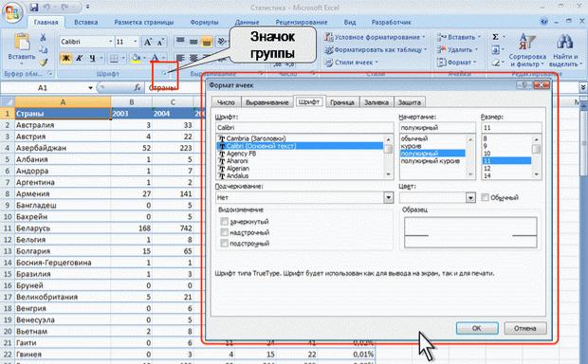
Task: Check the зачеркнутый checkbox
Action: coord(224,222)
